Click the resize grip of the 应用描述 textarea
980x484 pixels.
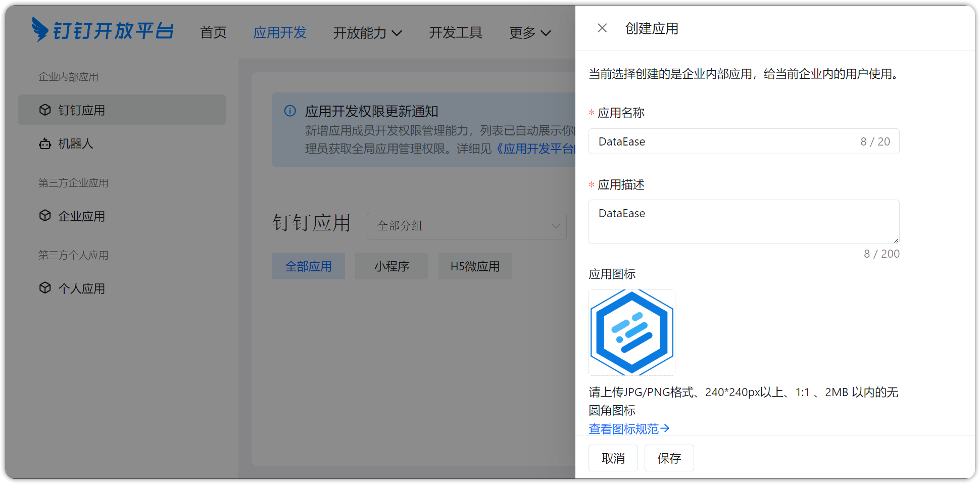click(896, 240)
